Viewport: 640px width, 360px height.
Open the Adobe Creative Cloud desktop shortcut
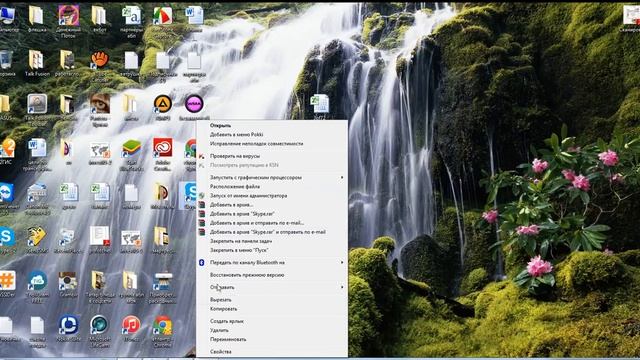pyautogui.click(x=162, y=147)
